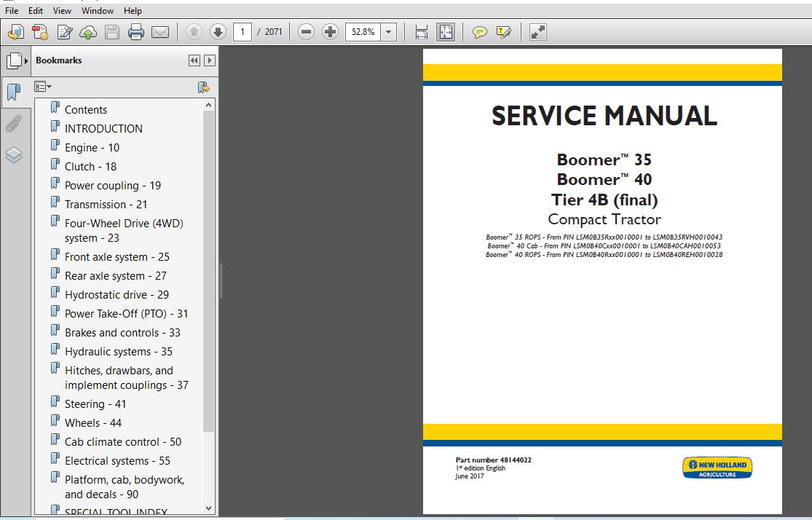Open the Attachments paperclip panel
Image resolution: width=812 pixels, height=520 pixels.
13,124
